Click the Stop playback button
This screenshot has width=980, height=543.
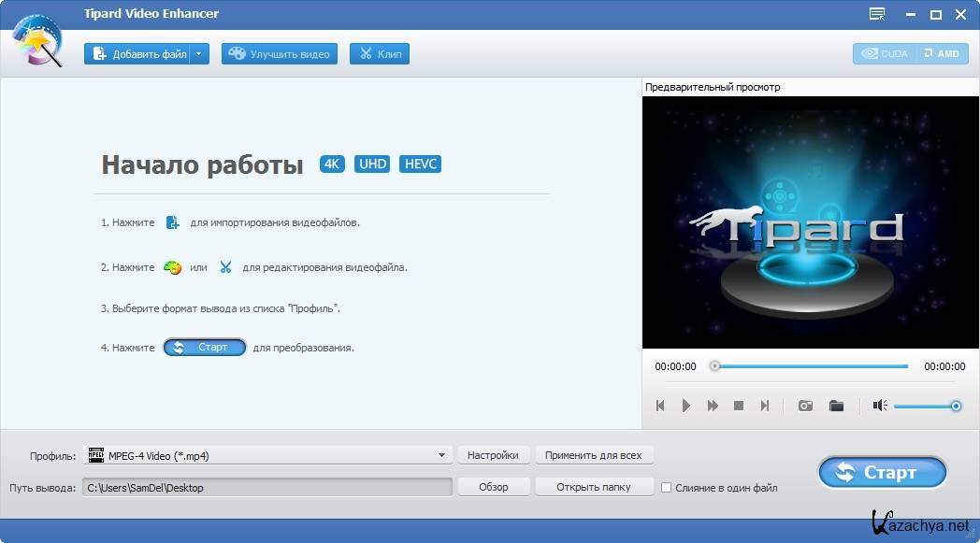point(739,406)
